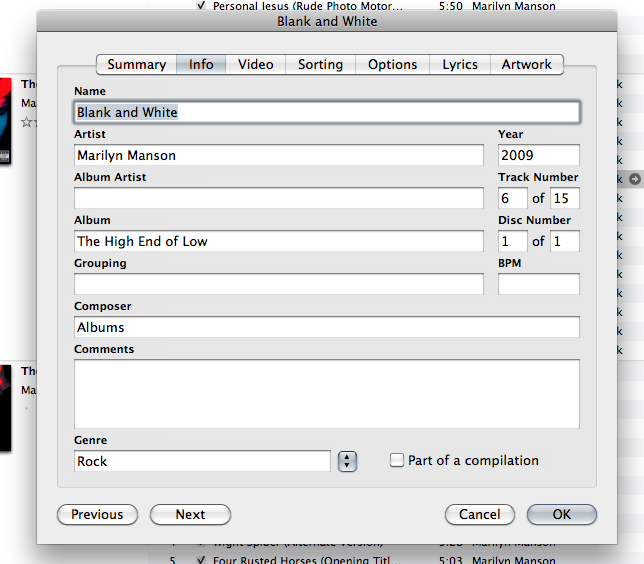Toggle the checkbox beside Personal Jesus track

[201, 5]
